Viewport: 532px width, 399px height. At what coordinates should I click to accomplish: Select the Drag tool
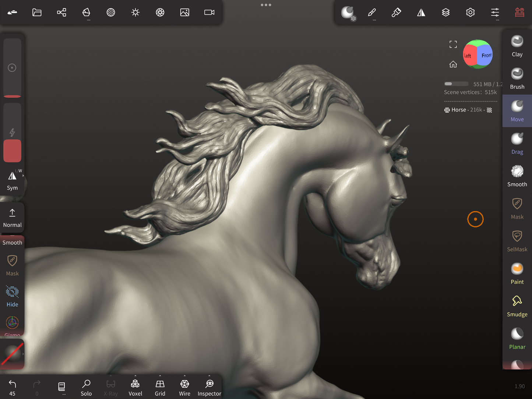(x=517, y=144)
